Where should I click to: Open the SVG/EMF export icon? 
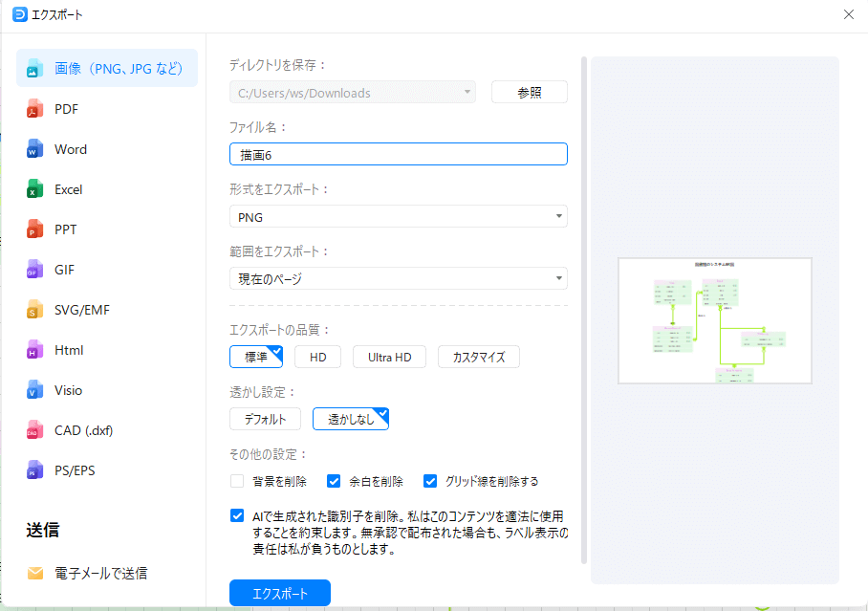pos(35,310)
